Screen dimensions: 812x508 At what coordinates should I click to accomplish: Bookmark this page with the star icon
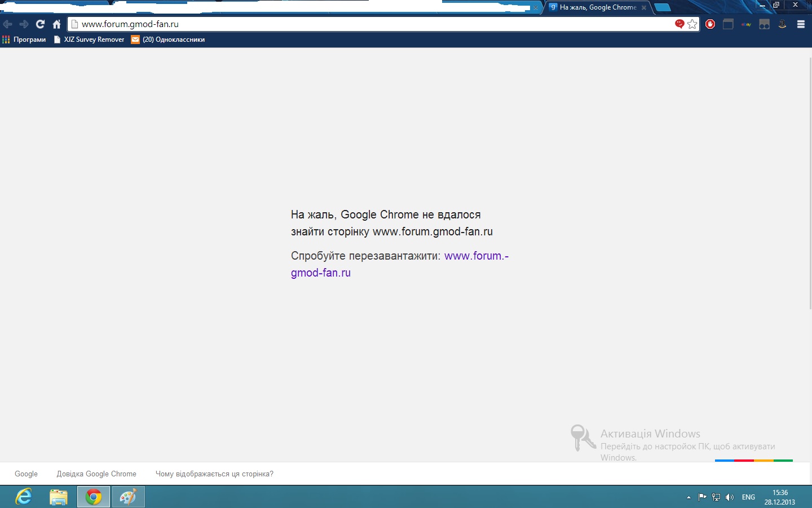coord(692,24)
